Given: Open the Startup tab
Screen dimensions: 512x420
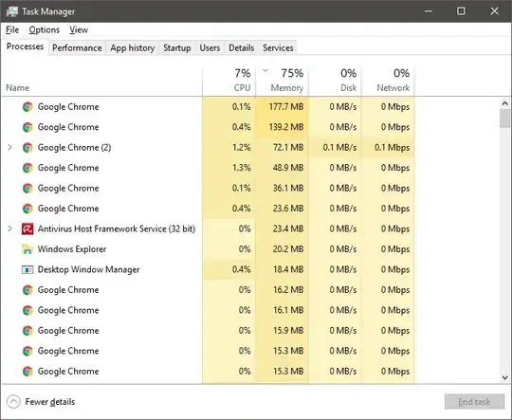Looking at the screenshot, I should point(177,48).
